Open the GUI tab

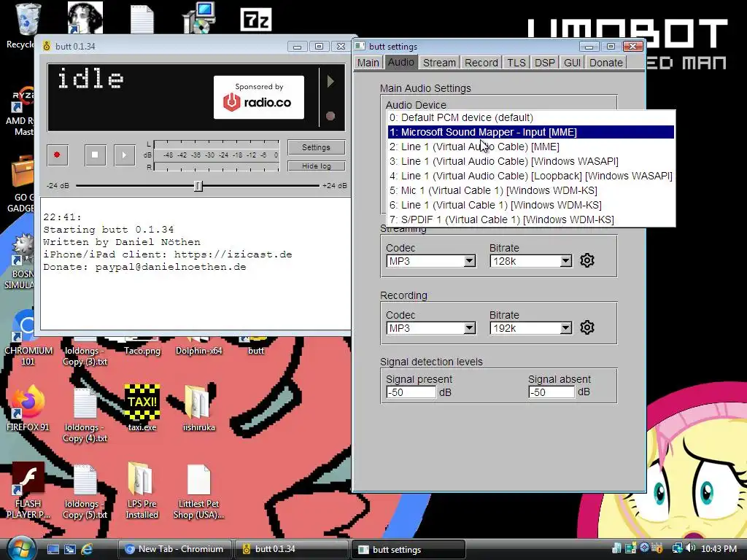tap(572, 63)
